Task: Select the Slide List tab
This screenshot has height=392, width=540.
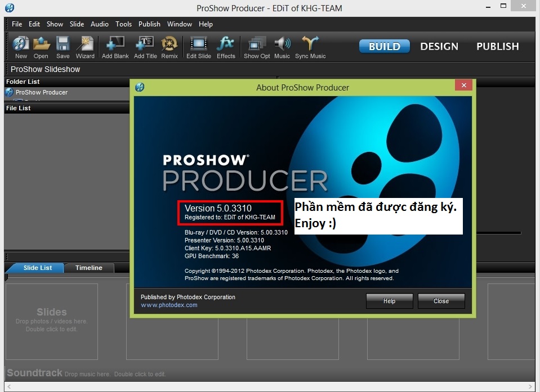Action: click(38, 268)
